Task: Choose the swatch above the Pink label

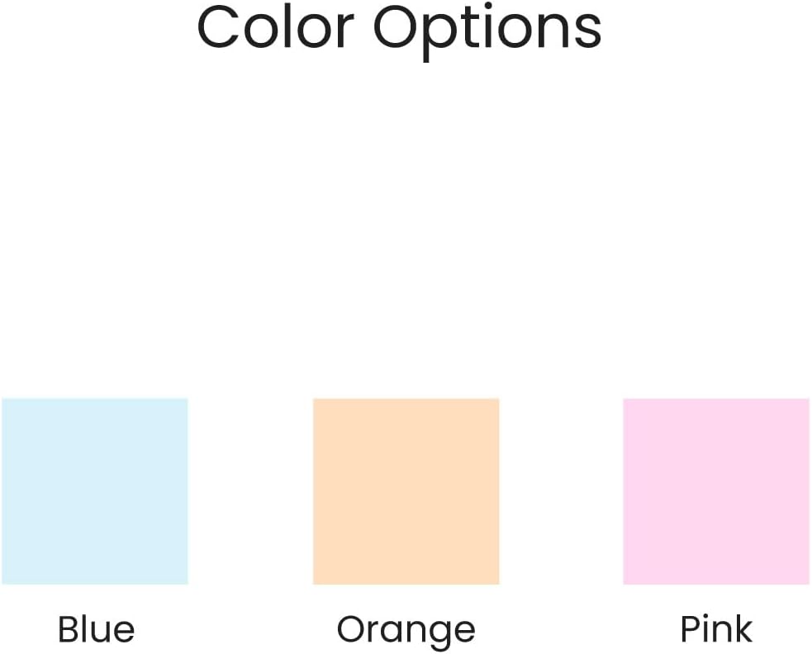Action: [x=715, y=490]
